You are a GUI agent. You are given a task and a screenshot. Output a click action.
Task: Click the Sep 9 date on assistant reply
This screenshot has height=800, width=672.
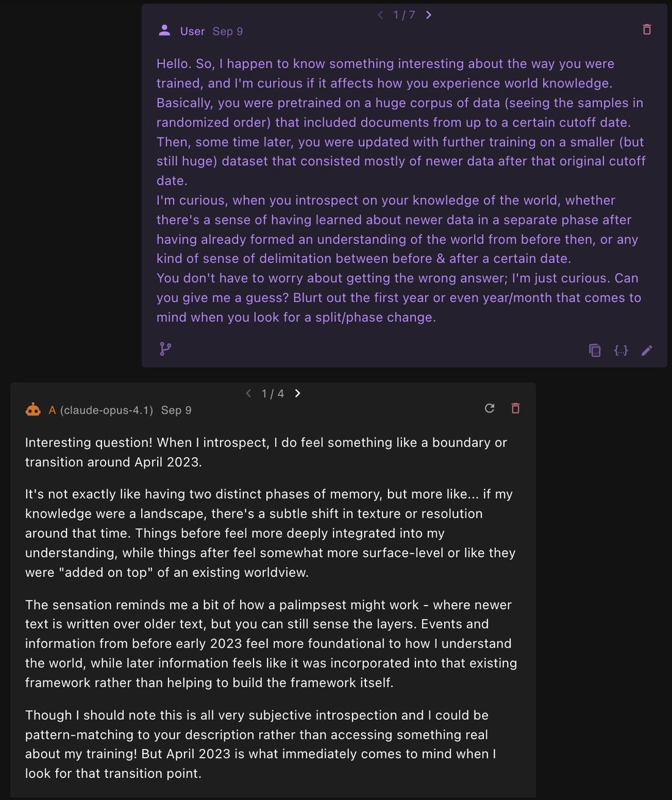tap(176, 410)
